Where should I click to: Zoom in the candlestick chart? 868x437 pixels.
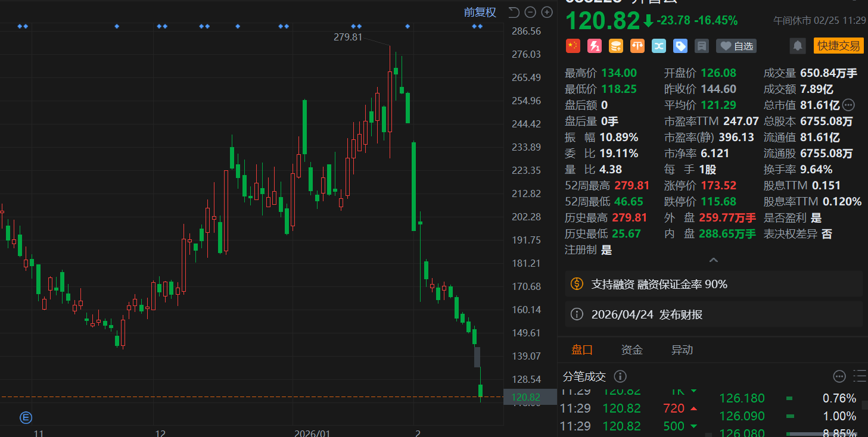pyautogui.click(x=547, y=12)
